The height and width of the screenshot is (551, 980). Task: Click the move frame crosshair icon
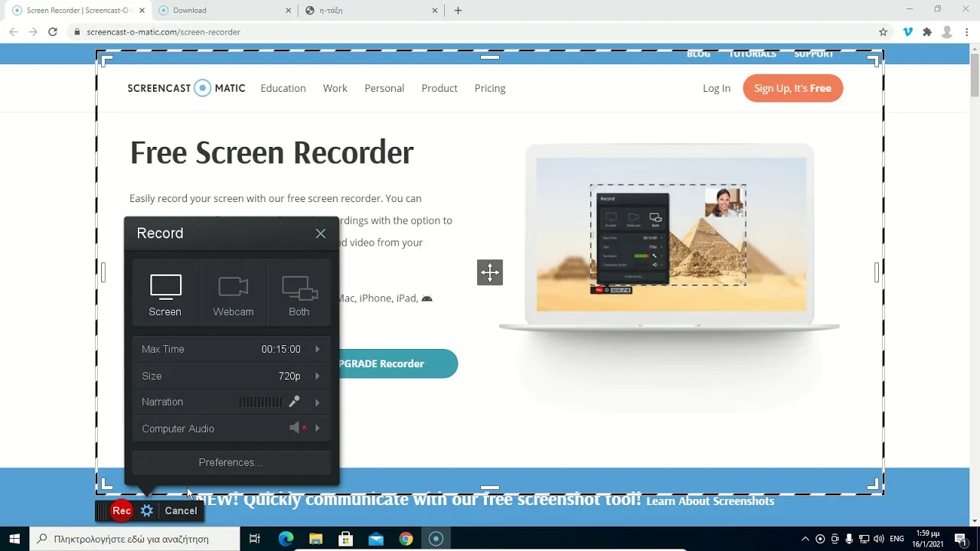(490, 272)
